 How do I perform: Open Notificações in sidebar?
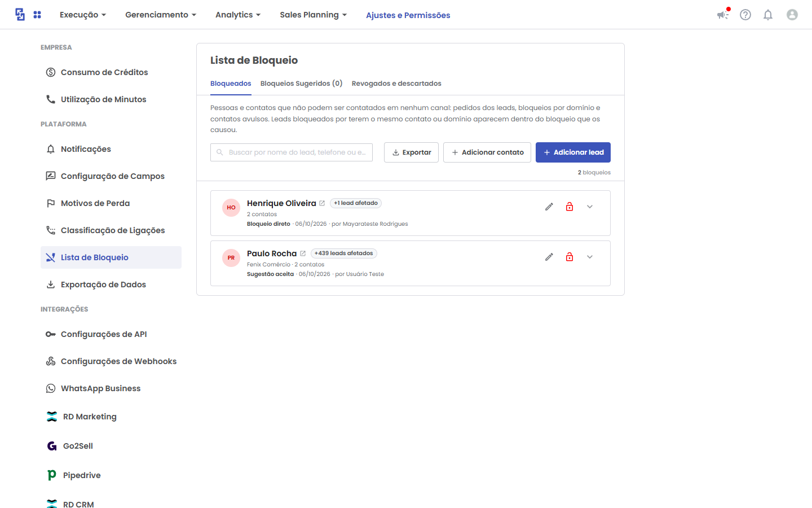pyautogui.click(x=111, y=149)
